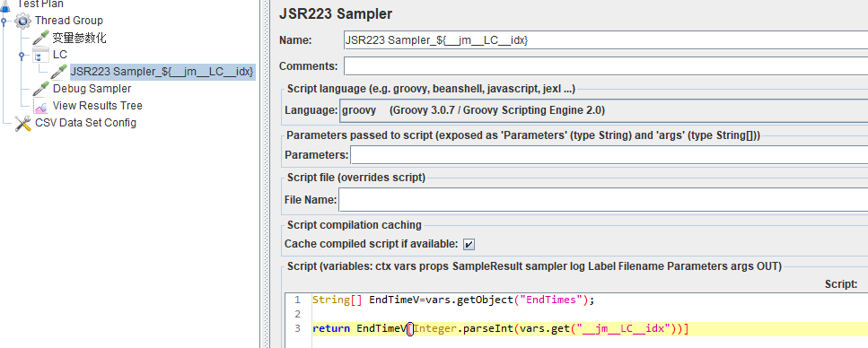Uncheck Cache compiled script if available
The image size is (868, 348).
point(469,244)
